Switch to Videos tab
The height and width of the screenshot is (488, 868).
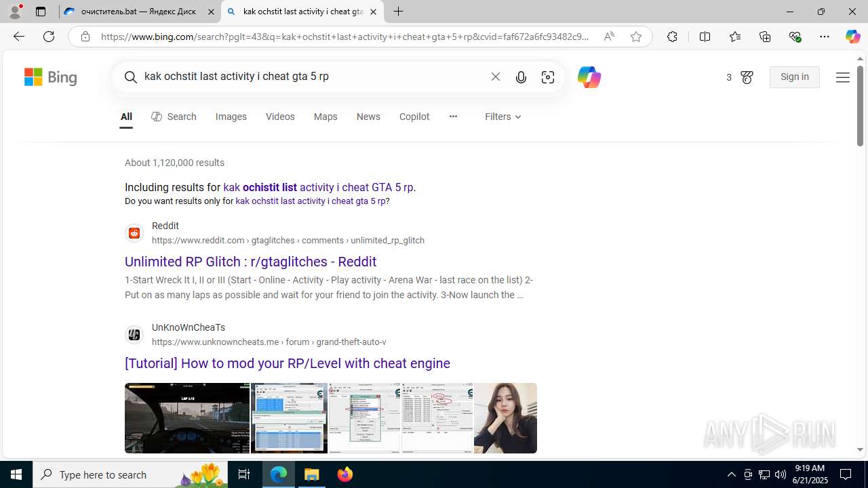(280, 117)
